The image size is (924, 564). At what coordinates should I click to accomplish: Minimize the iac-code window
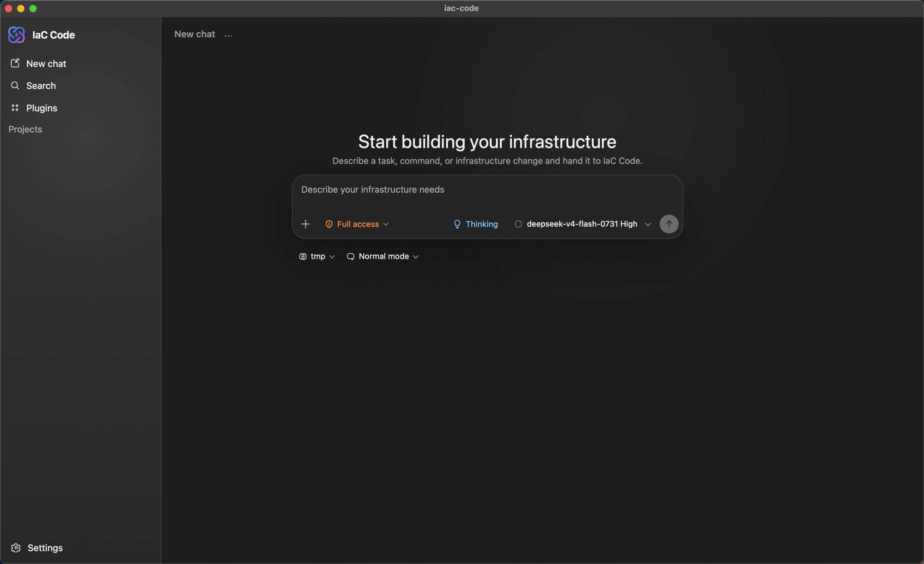click(21, 9)
